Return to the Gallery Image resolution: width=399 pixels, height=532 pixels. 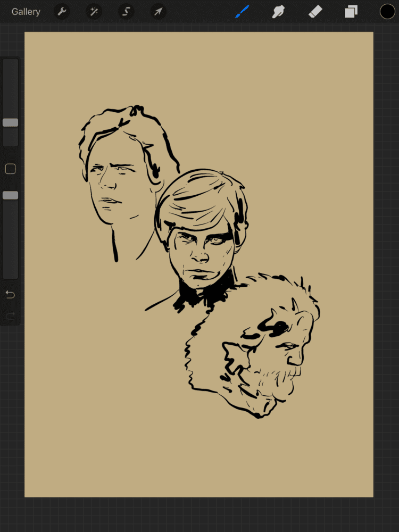pos(26,12)
